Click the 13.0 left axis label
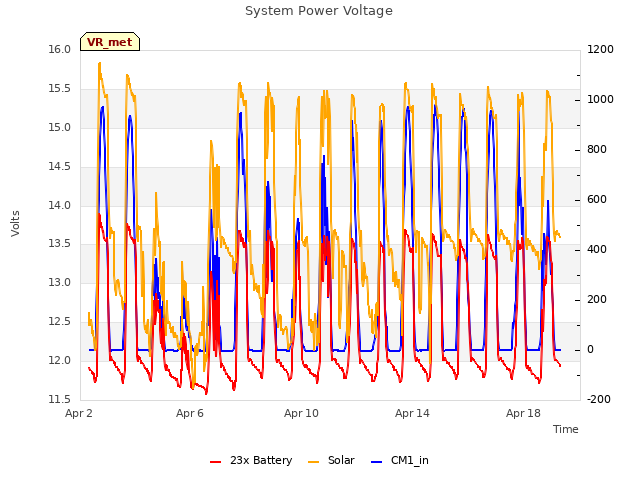This screenshot has height=480, width=640. coord(60,282)
